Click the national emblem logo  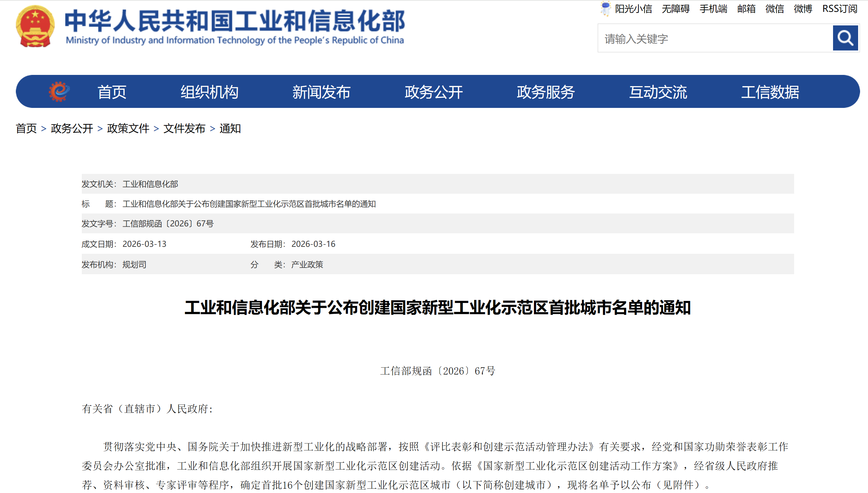35,26
